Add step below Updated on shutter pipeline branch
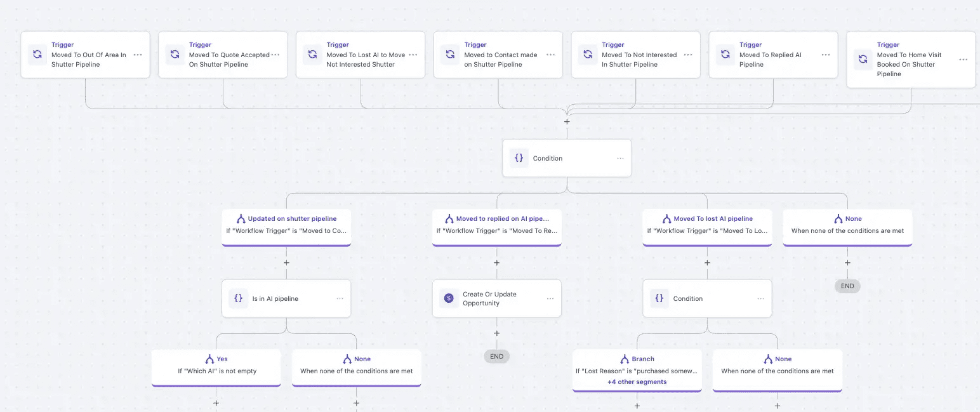Image resolution: width=980 pixels, height=412 pixels. pyautogui.click(x=286, y=263)
